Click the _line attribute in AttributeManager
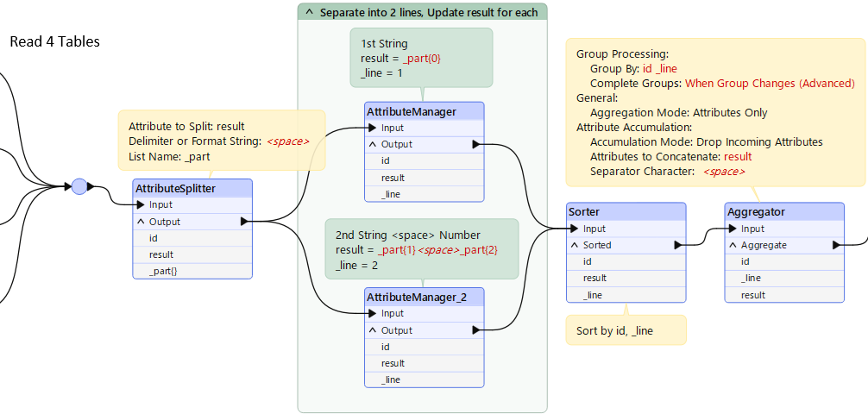This screenshot has width=868, height=414. click(424, 194)
